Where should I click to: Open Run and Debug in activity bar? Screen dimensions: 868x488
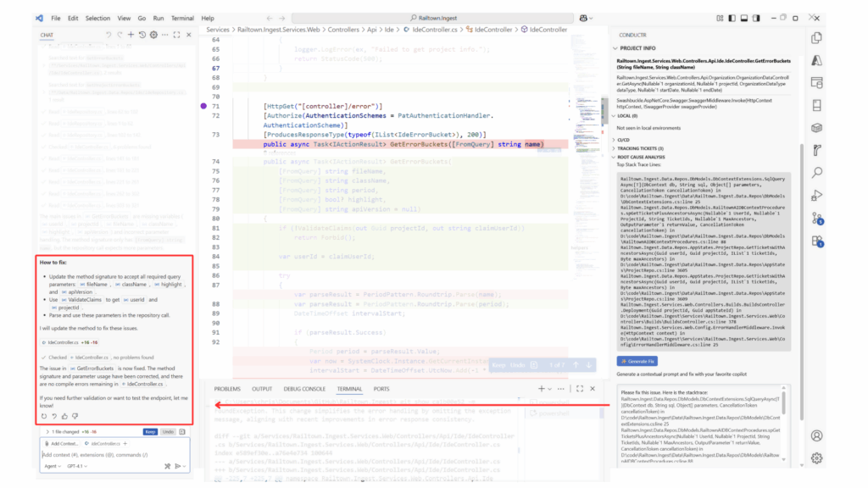(x=816, y=196)
